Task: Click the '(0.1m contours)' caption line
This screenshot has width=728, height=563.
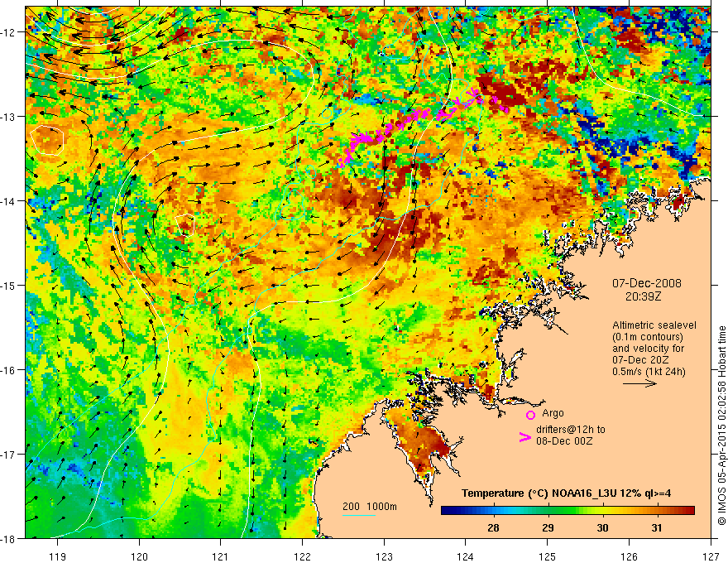Action: coord(648,337)
